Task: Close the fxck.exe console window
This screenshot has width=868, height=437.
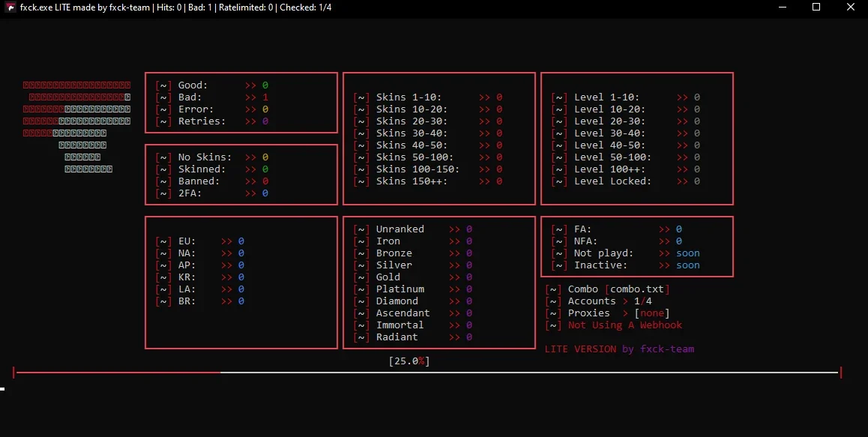Action: pos(850,7)
